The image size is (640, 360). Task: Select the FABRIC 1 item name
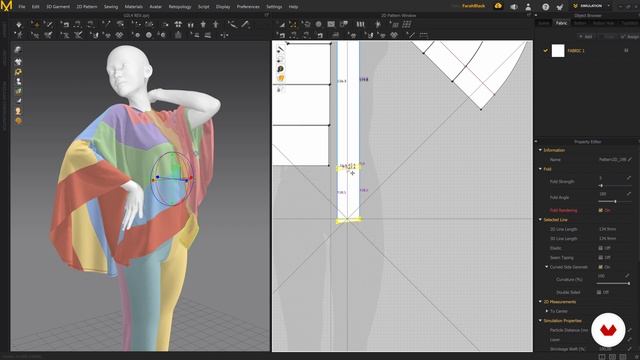576,51
